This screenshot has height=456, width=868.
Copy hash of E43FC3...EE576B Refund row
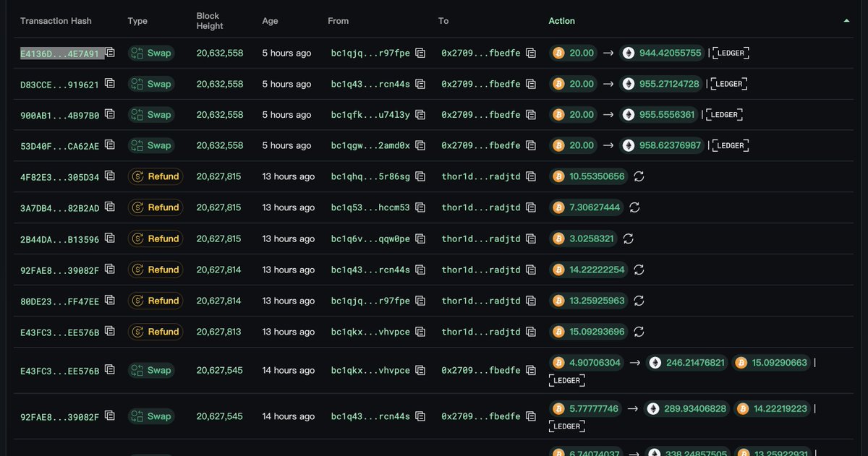click(110, 332)
